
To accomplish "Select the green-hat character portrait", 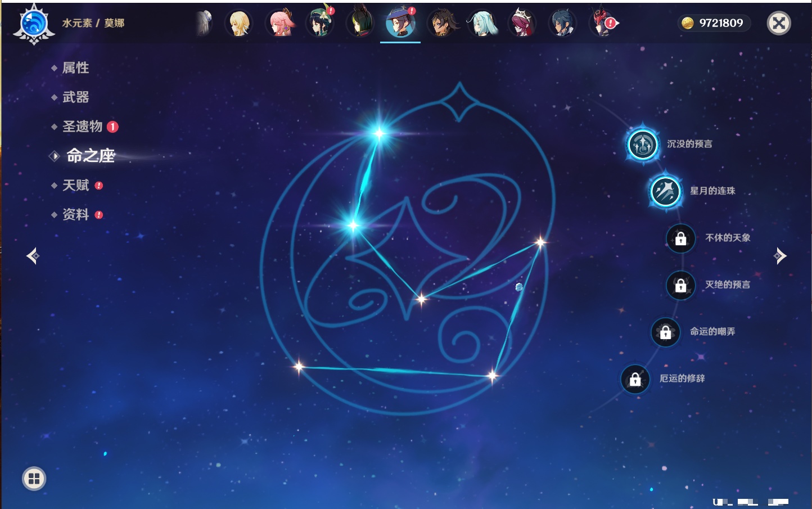I will pyautogui.click(x=320, y=23).
